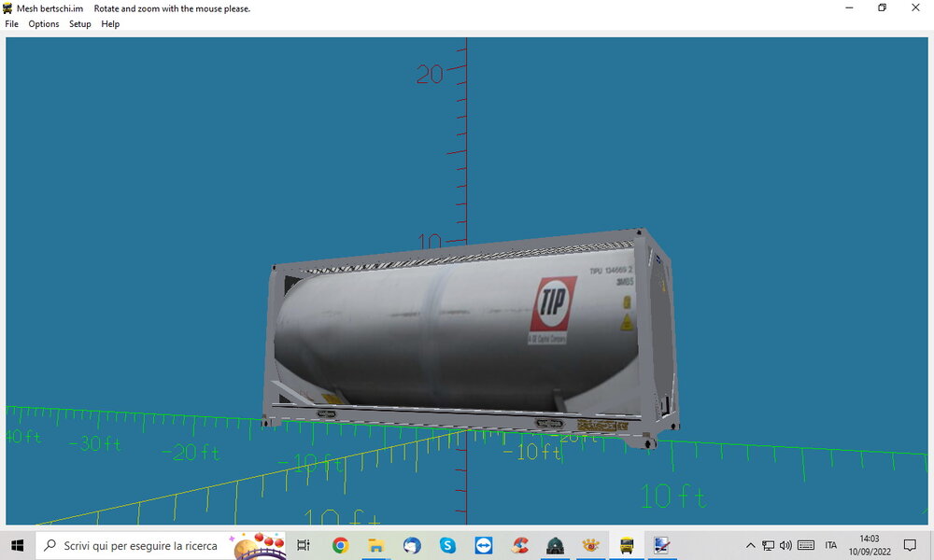Restore down the mesh viewer window
This screenshot has width=934, height=560.
tap(883, 7)
